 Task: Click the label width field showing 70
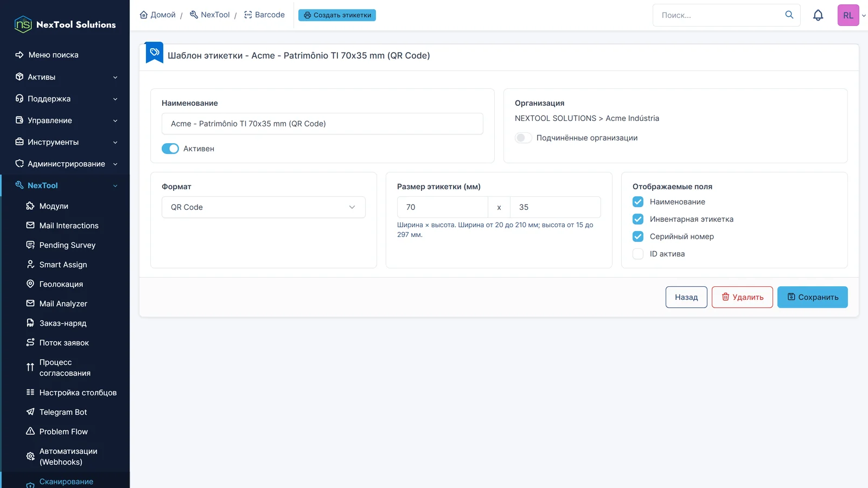click(443, 207)
